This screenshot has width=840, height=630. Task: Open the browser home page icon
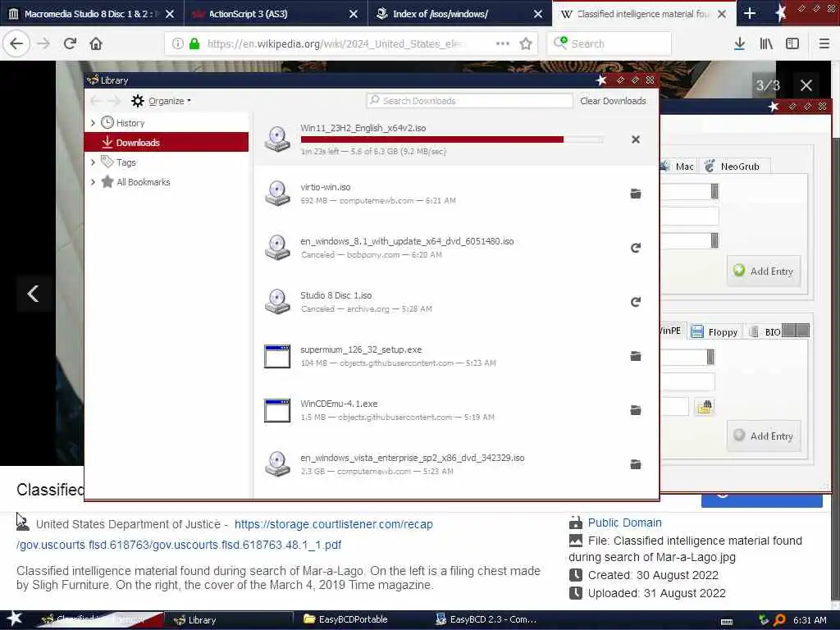[x=96, y=43]
